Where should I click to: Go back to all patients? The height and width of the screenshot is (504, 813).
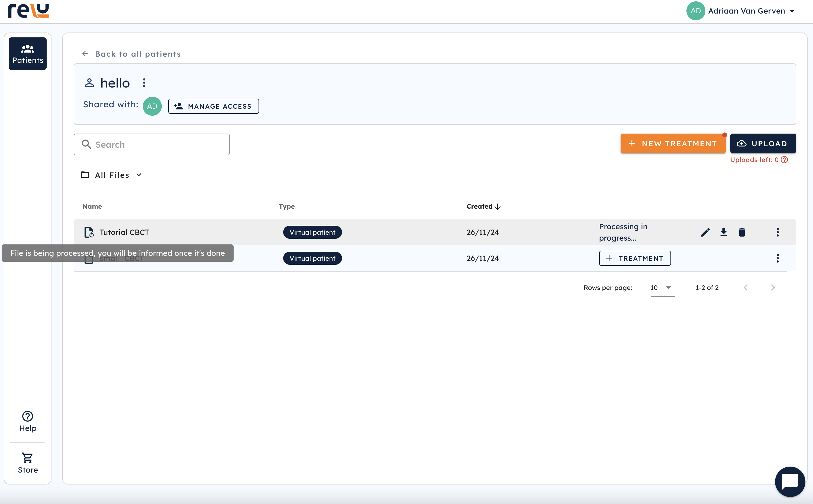click(131, 54)
